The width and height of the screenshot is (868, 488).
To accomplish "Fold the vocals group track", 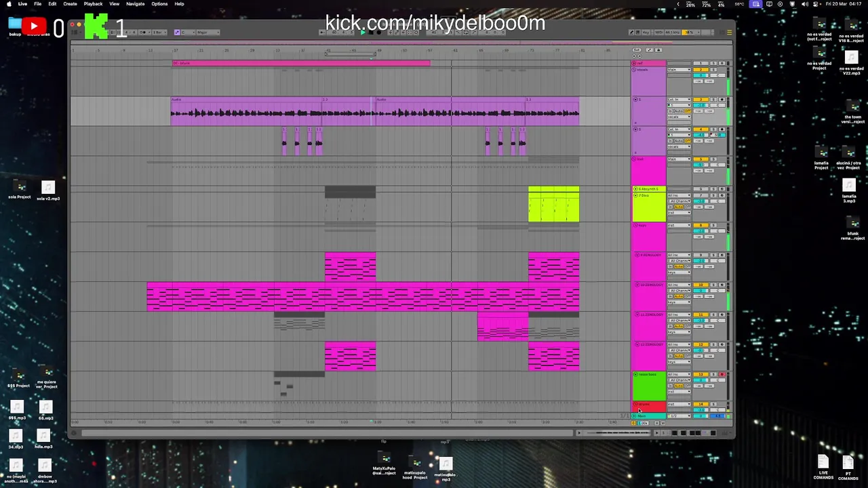I will tap(634, 70).
